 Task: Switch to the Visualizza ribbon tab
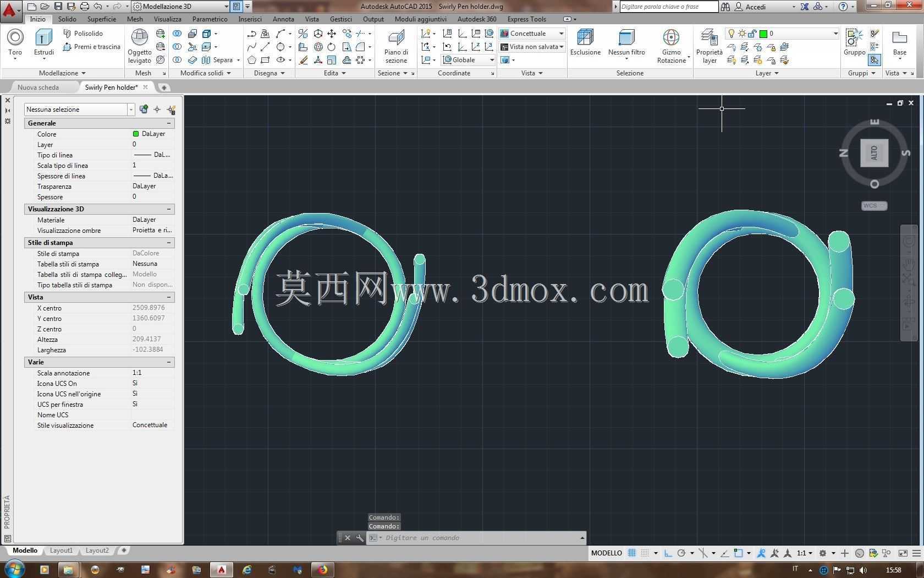click(167, 19)
